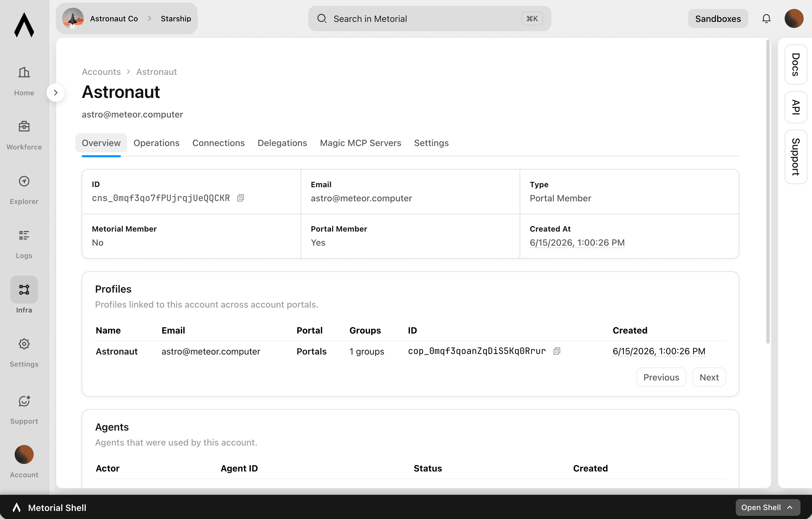Open the Home section icon
The width and height of the screenshot is (812, 519).
[24, 72]
